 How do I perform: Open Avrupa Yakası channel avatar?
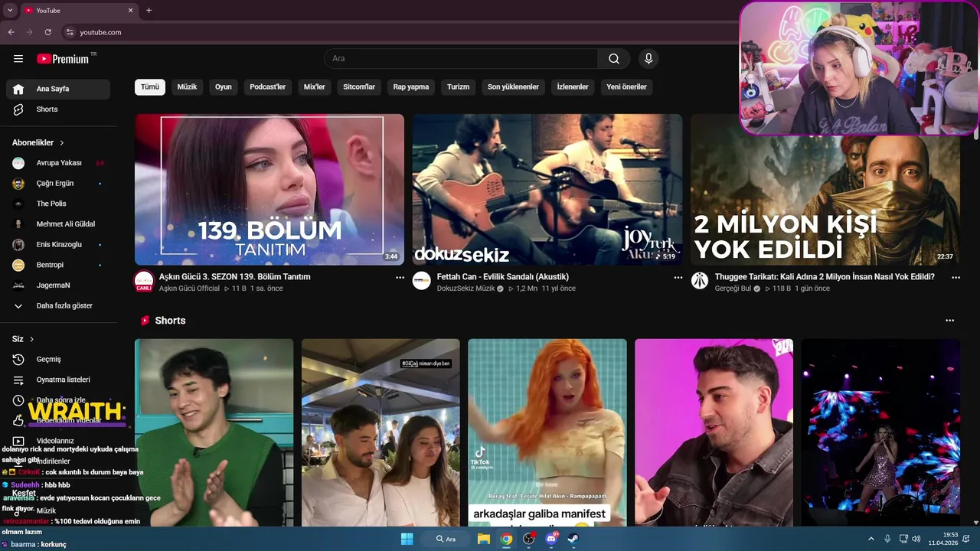[x=18, y=163]
